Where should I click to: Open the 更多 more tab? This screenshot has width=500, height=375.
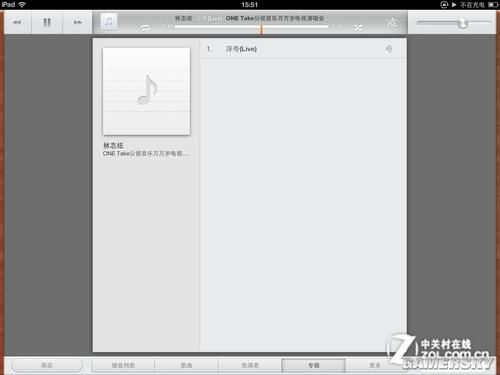[x=375, y=365]
